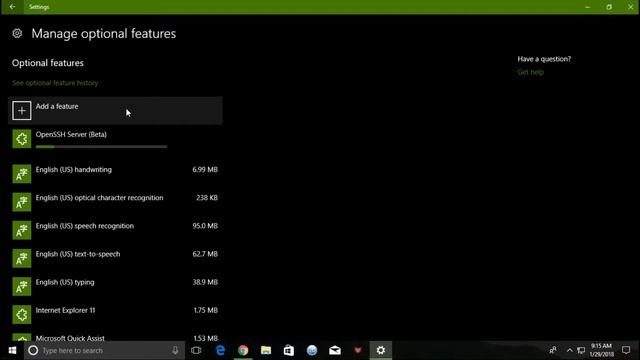Click the English (US) typing icon

(x=22, y=287)
